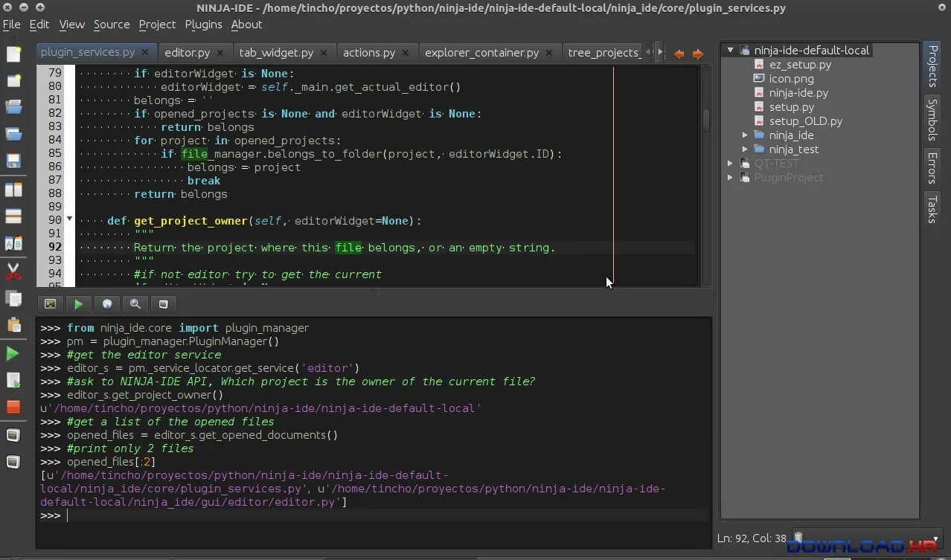Open the Source menu
951x560 pixels.
112,25
